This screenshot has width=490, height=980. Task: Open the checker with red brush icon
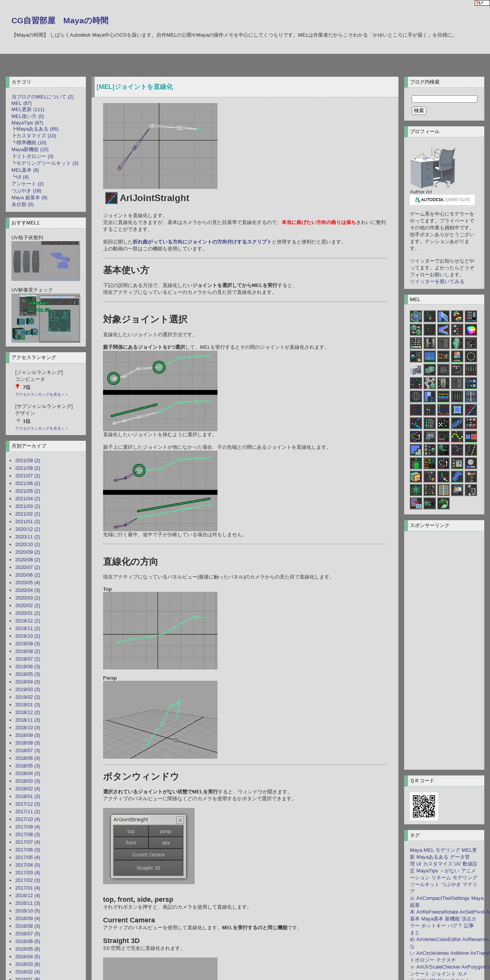[416, 503]
